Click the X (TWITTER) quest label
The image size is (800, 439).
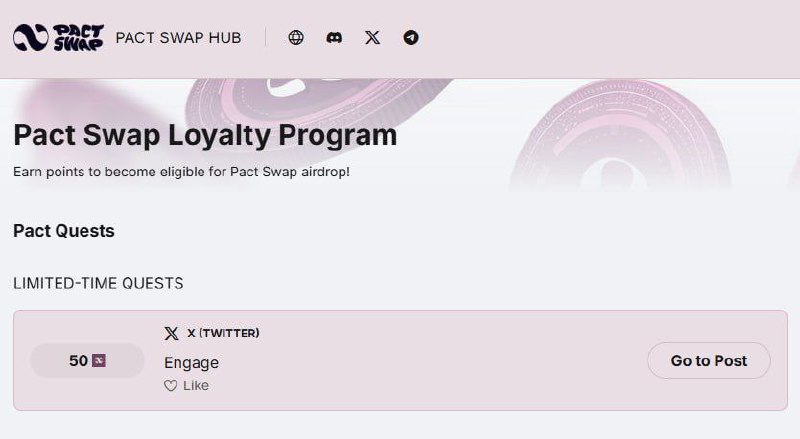(x=223, y=333)
